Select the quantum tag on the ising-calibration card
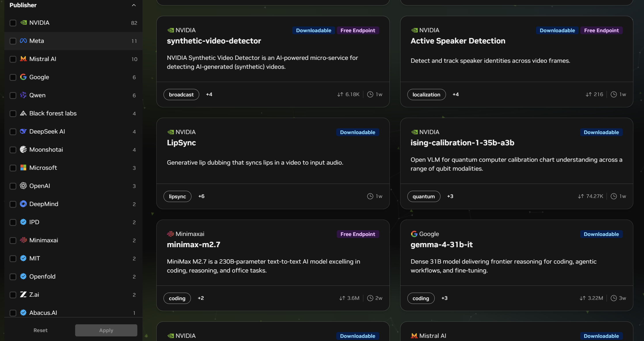 [x=423, y=196]
